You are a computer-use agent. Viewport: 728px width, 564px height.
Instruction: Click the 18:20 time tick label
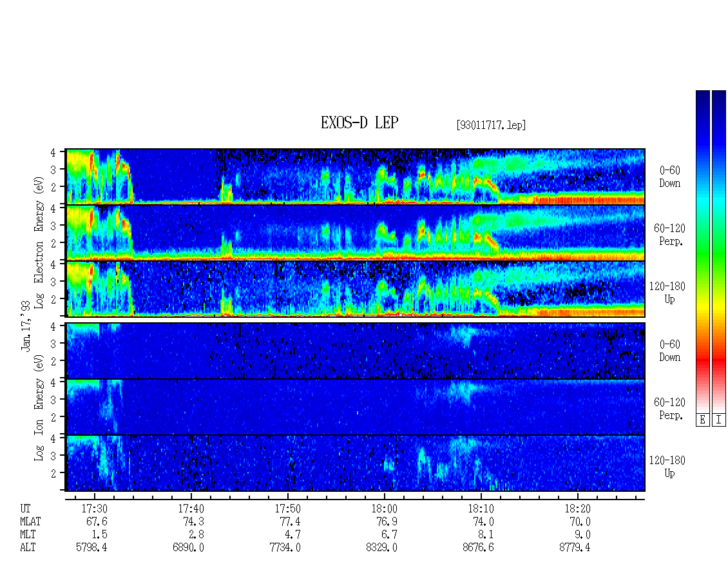[x=578, y=509]
